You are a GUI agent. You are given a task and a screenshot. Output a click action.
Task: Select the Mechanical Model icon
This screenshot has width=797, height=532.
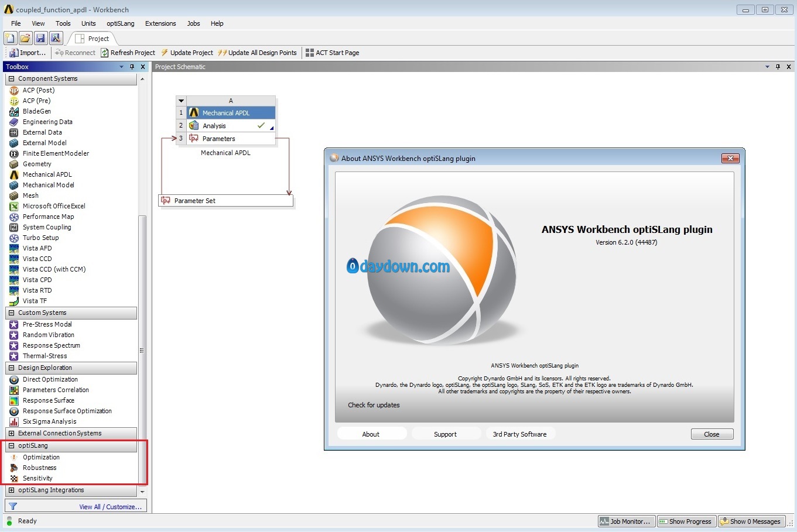(x=14, y=185)
